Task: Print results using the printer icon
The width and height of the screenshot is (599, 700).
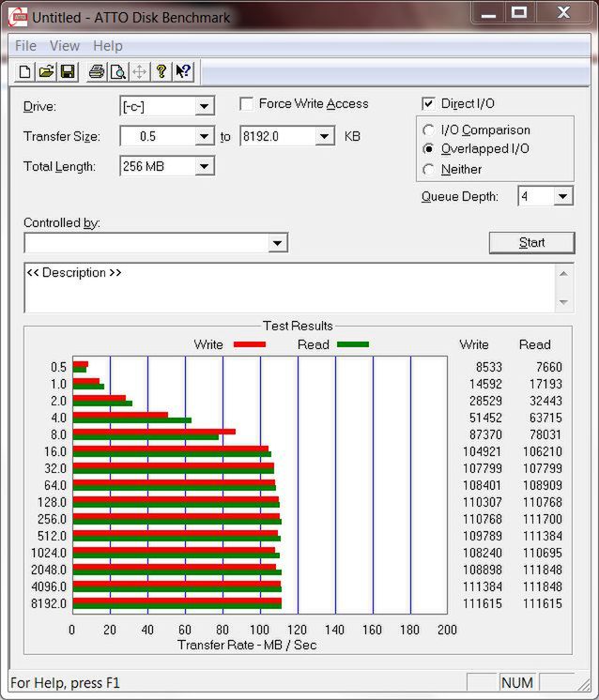Action: point(97,71)
